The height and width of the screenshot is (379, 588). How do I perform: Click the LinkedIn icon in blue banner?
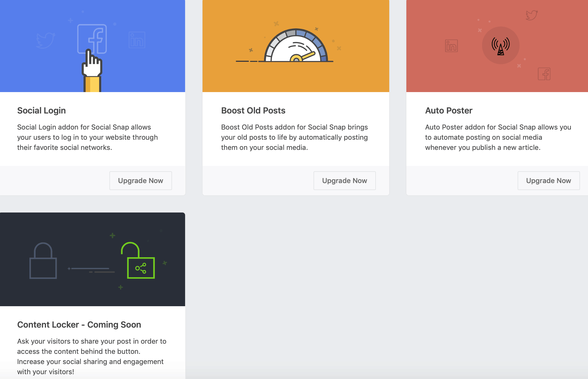pyautogui.click(x=137, y=40)
